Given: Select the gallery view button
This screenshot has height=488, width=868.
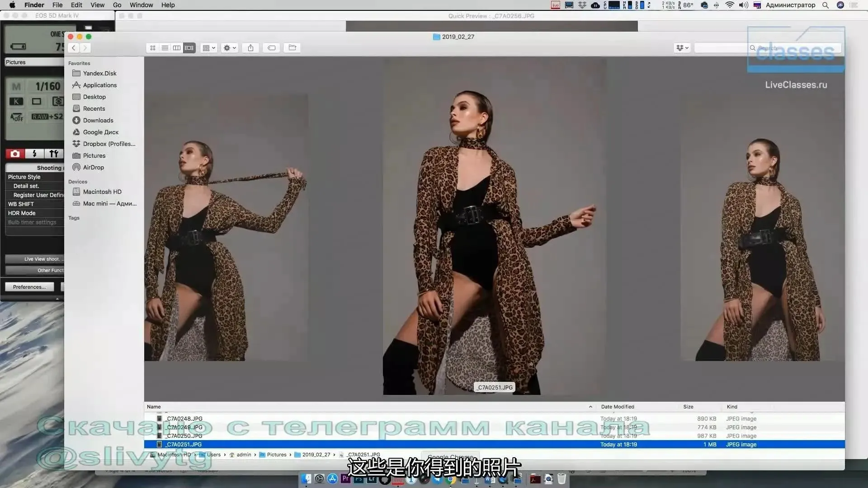Looking at the screenshot, I should pyautogui.click(x=189, y=48).
